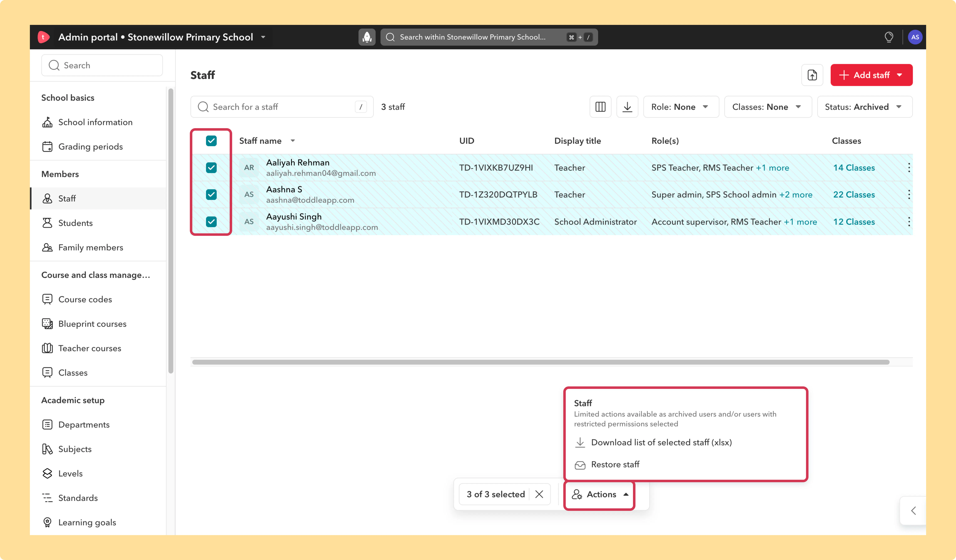Uncheck the Aashna S row checkbox

pyautogui.click(x=211, y=194)
